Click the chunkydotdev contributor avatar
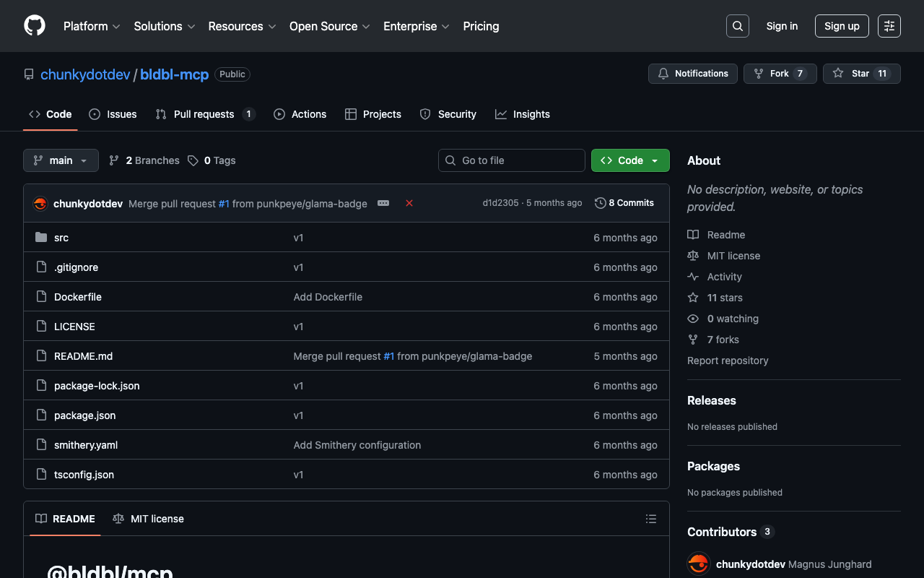The image size is (924, 578). point(698,564)
